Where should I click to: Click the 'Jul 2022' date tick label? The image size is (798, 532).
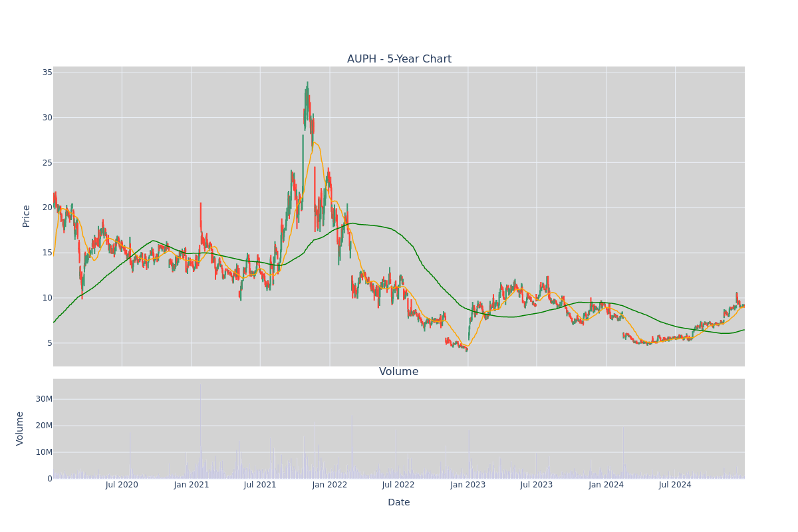398,485
